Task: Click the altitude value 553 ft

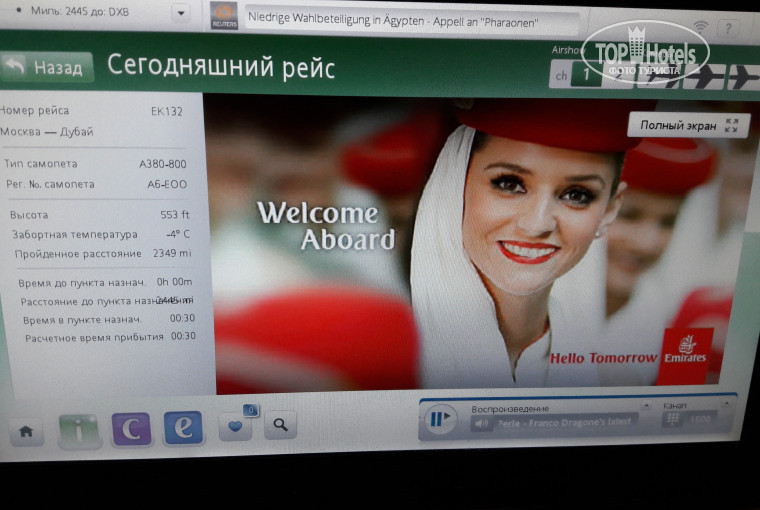Action: pyautogui.click(x=175, y=214)
